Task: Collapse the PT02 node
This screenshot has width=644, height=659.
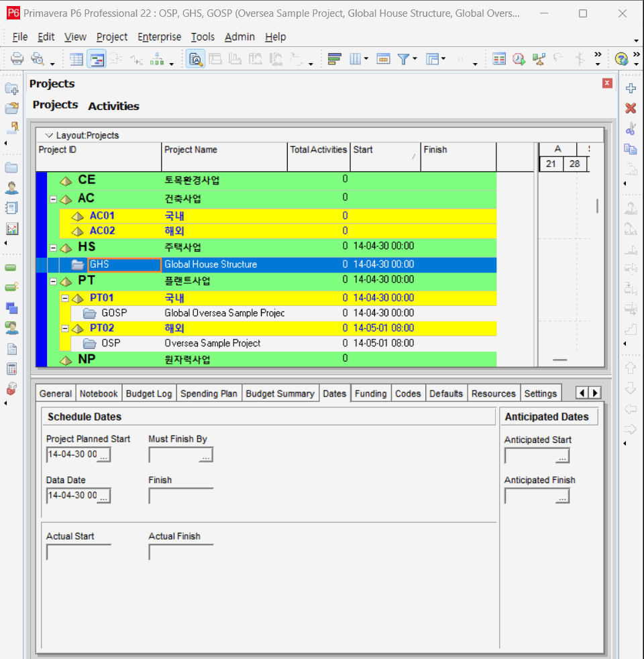Action: [65, 329]
